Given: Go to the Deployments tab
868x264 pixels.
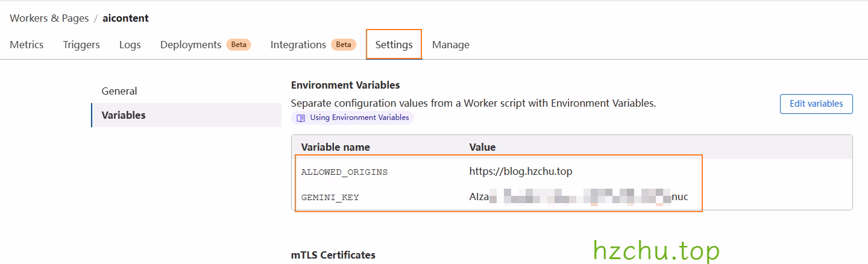Looking at the screenshot, I should point(190,45).
